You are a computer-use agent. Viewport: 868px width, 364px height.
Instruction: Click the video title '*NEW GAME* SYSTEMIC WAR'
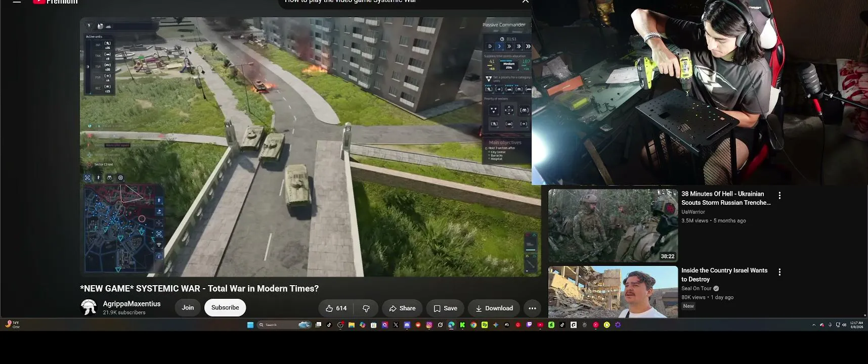[199, 289]
